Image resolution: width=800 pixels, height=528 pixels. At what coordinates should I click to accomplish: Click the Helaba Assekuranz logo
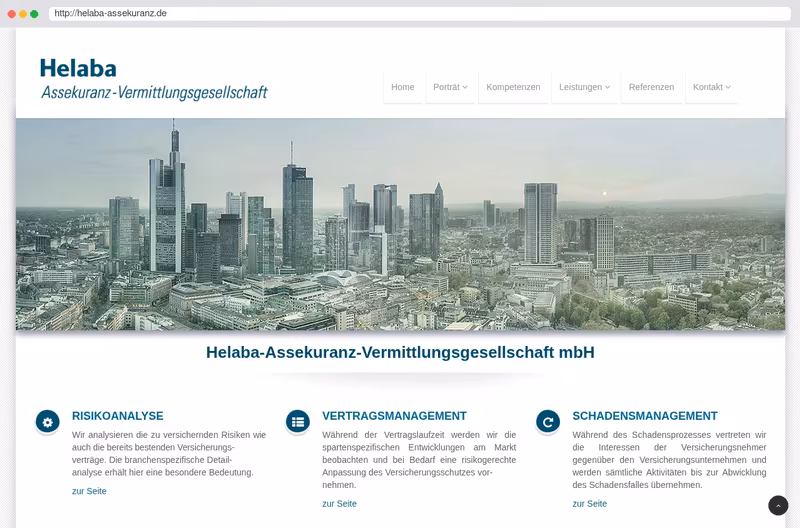154,79
